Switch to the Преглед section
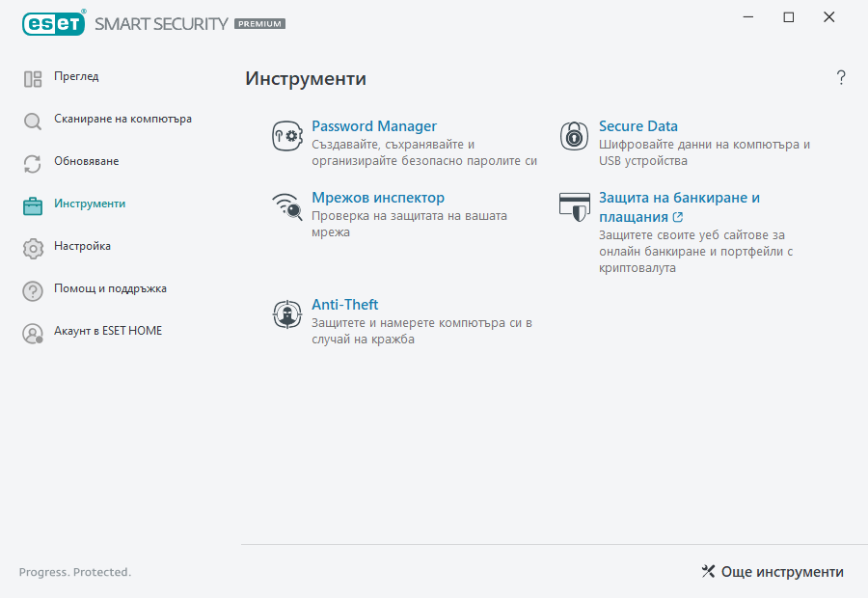868x598 pixels. (x=74, y=77)
